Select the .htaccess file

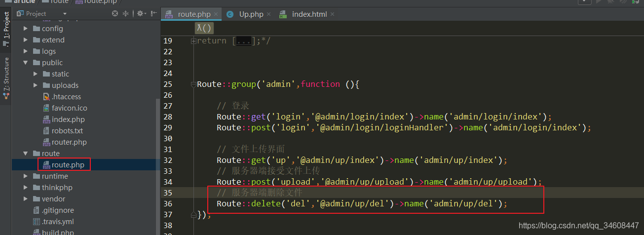(66, 97)
